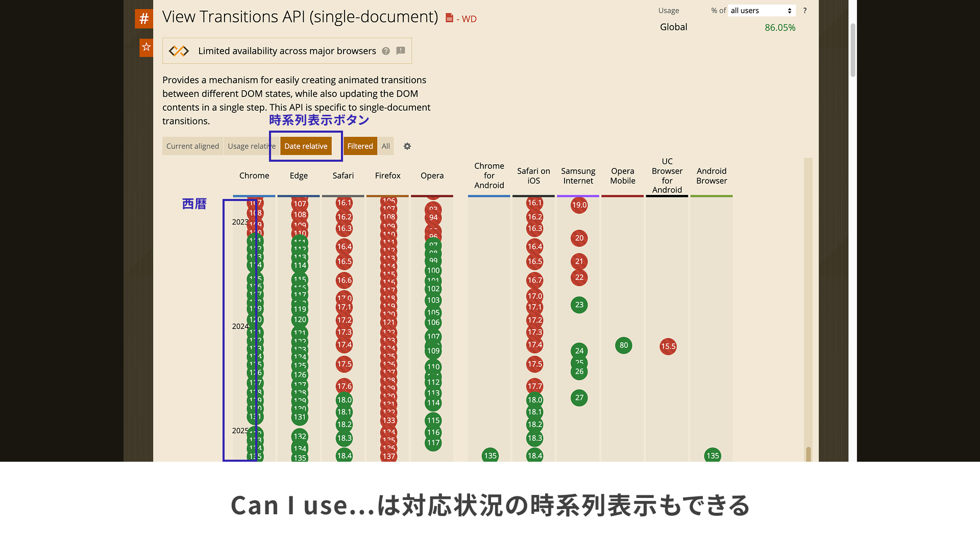Select Samsung Internet 19.0 cell
Viewport: 980px width, 551px height.
pyautogui.click(x=579, y=205)
